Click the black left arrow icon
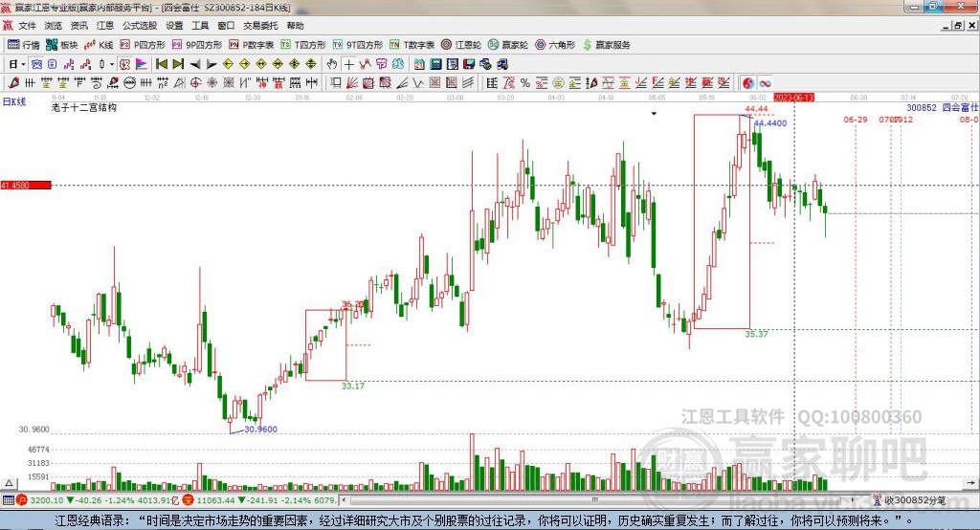Image resolution: width=980 pixels, height=530 pixels. 195,64
